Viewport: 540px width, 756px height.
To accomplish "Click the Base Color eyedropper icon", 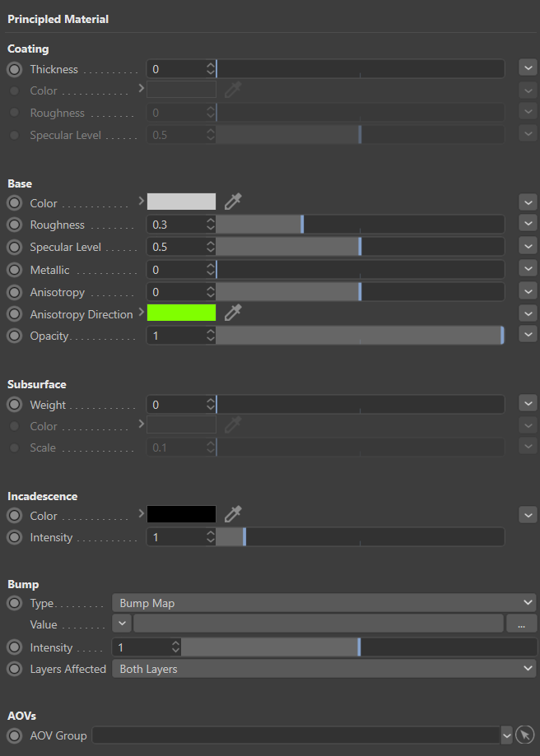I will coord(233,202).
